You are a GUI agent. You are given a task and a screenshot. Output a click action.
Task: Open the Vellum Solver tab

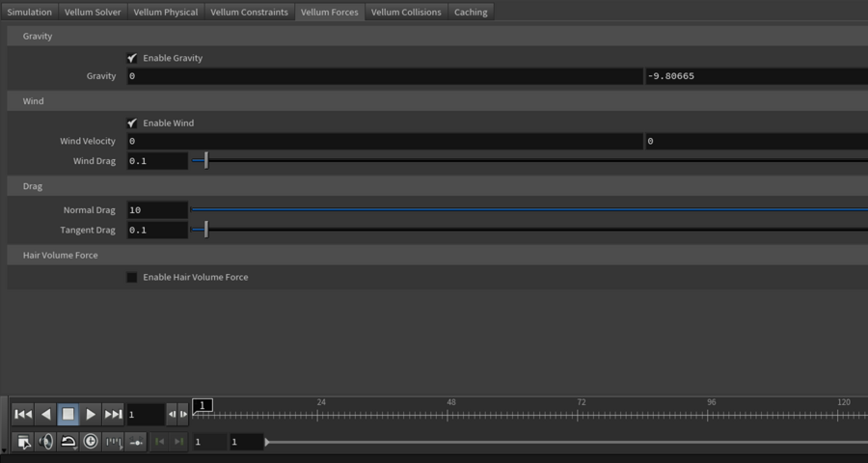coord(93,13)
